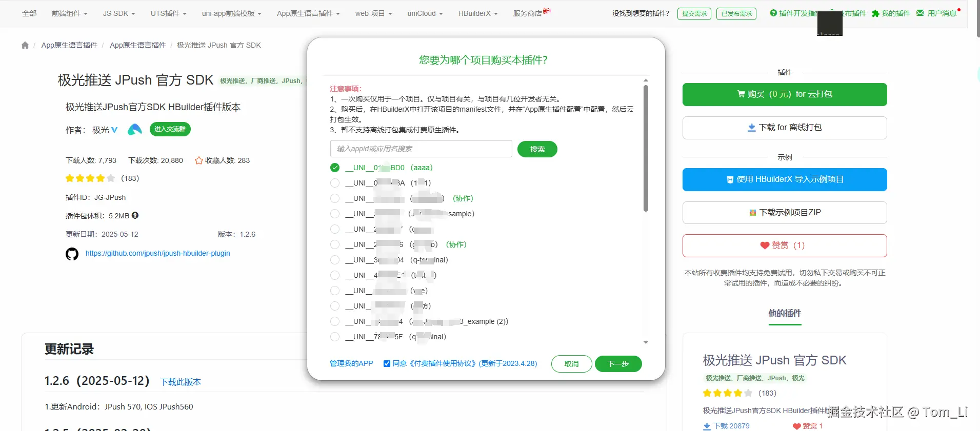
Task: Click the 下载示例项目ZIP button
Action: [x=785, y=213]
